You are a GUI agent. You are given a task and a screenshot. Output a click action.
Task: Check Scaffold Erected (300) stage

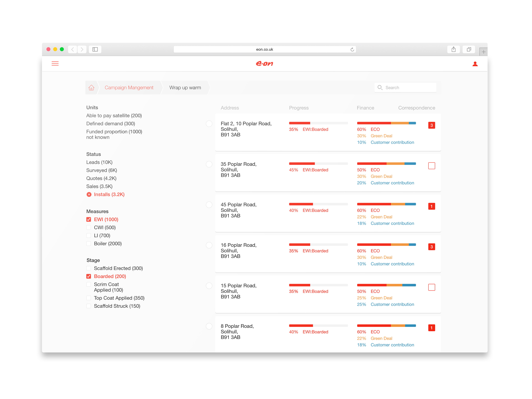(89, 268)
